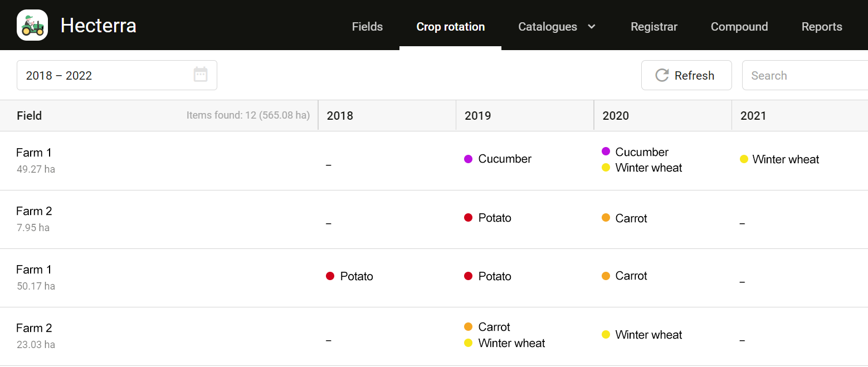Go to the Registrar section

pos(654,27)
